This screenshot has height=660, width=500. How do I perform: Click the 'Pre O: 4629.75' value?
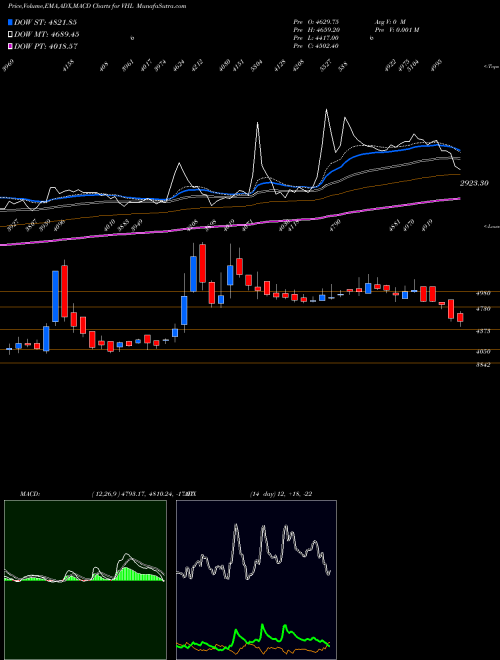[316, 22]
